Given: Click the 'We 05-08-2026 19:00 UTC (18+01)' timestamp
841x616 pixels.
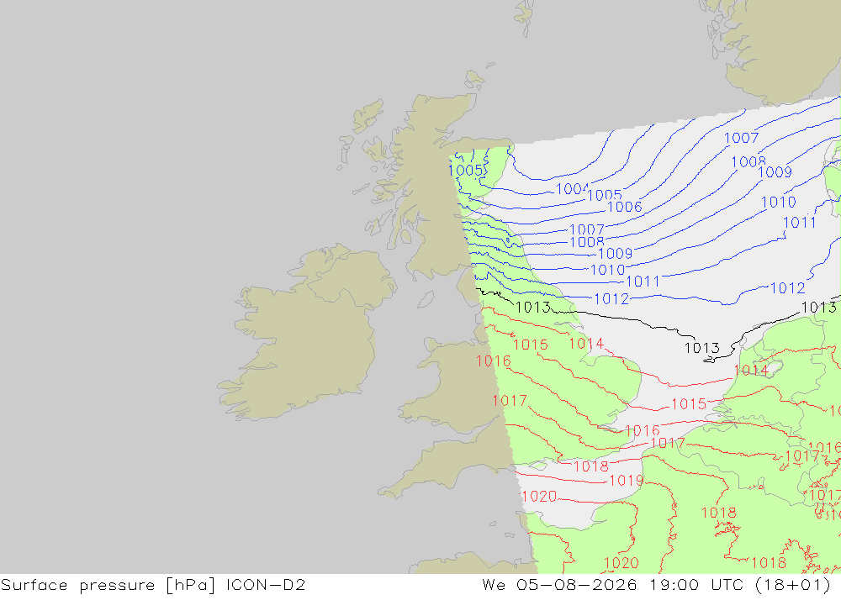Looking at the screenshot, I should pos(656,585).
